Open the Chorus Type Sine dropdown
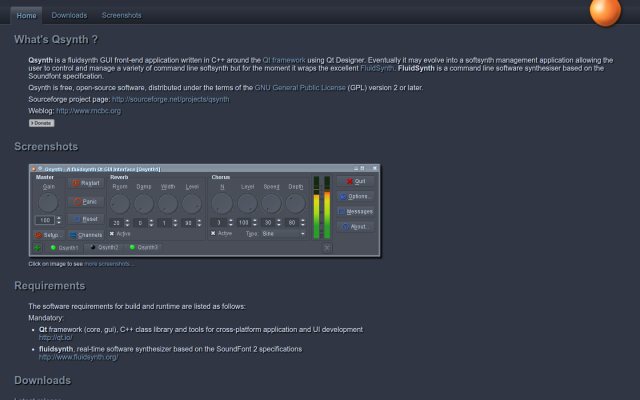 pyautogui.click(x=283, y=233)
